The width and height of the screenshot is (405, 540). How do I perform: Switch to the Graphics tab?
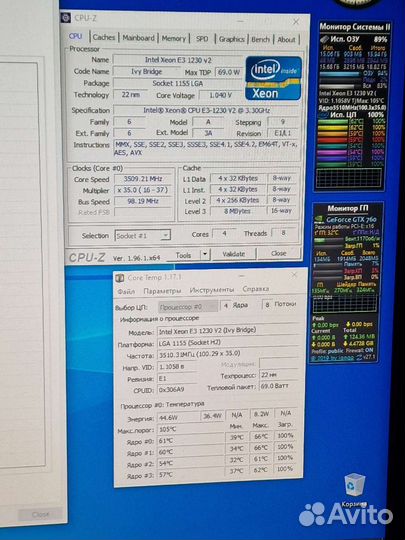[231, 39]
